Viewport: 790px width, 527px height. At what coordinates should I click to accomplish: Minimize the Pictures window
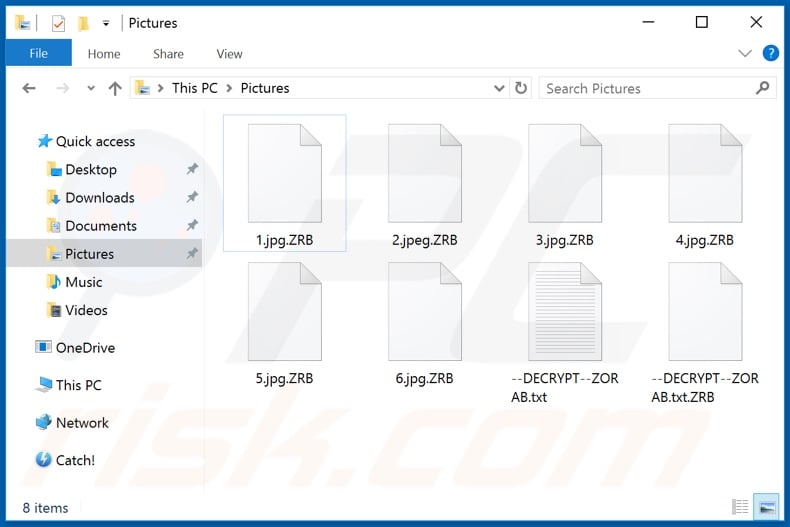click(648, 22)
